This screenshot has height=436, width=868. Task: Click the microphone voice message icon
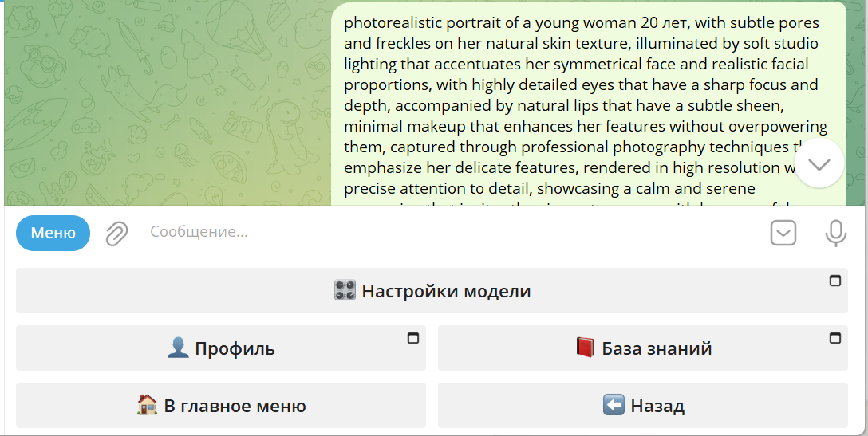(835, 234)
